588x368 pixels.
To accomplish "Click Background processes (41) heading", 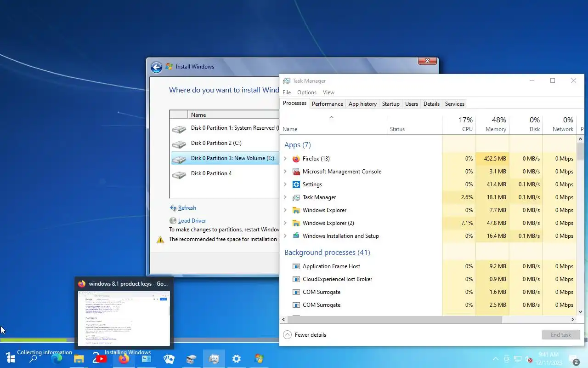I will point(327,253).
